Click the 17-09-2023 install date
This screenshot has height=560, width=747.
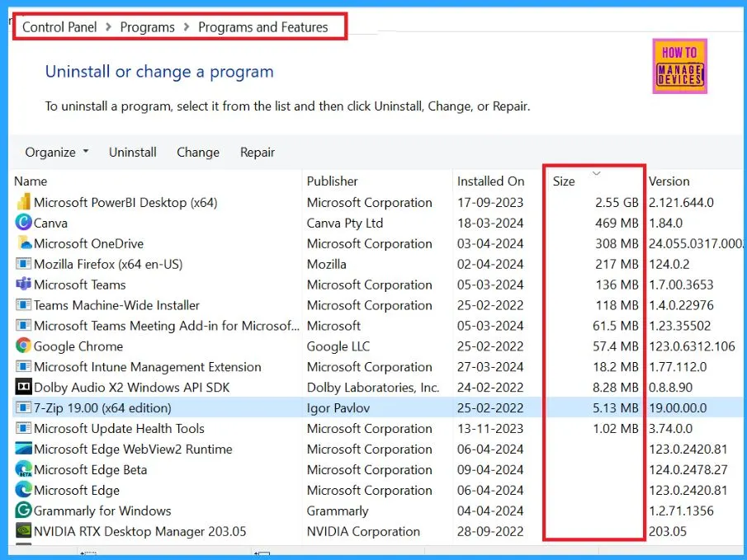coord(490,202)
